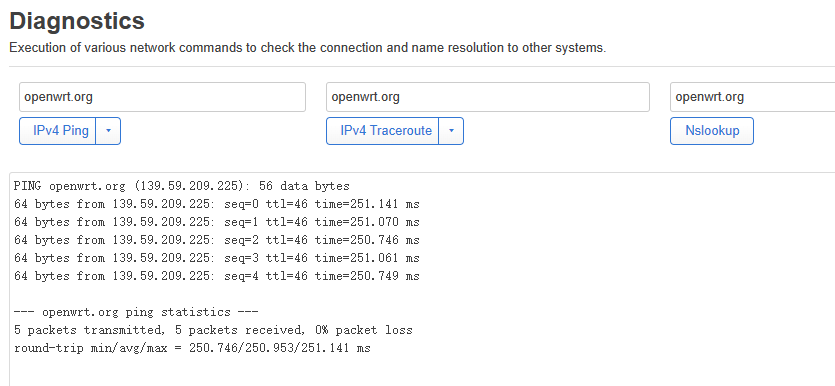Click the PING openwrt.org header output line
The height and width of the screenshot is (386, 835).
click(x=182, y=186)
